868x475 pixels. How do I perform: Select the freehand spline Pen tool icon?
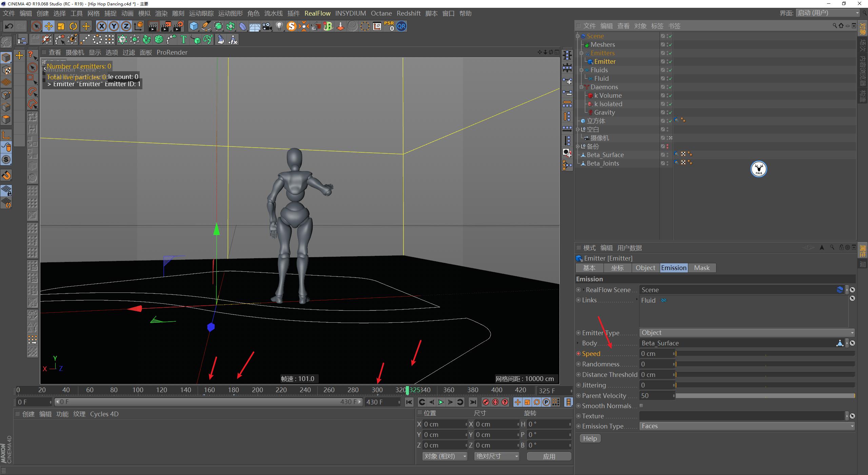[x=206, y=26]
